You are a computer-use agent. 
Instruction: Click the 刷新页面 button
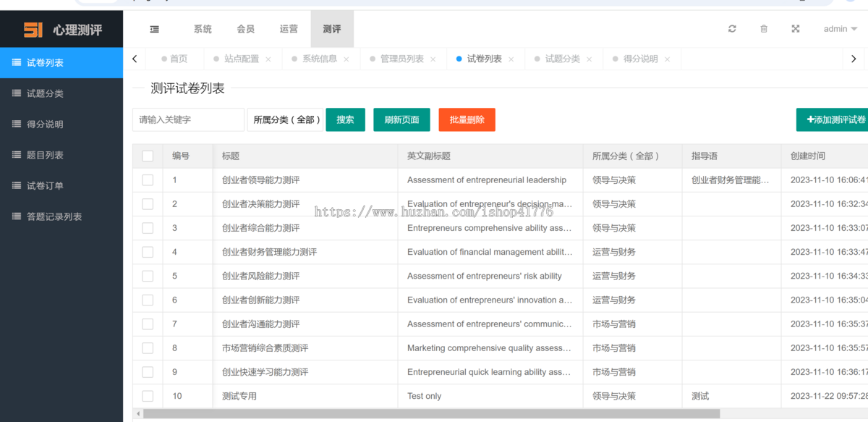click(x=401, y=119)
